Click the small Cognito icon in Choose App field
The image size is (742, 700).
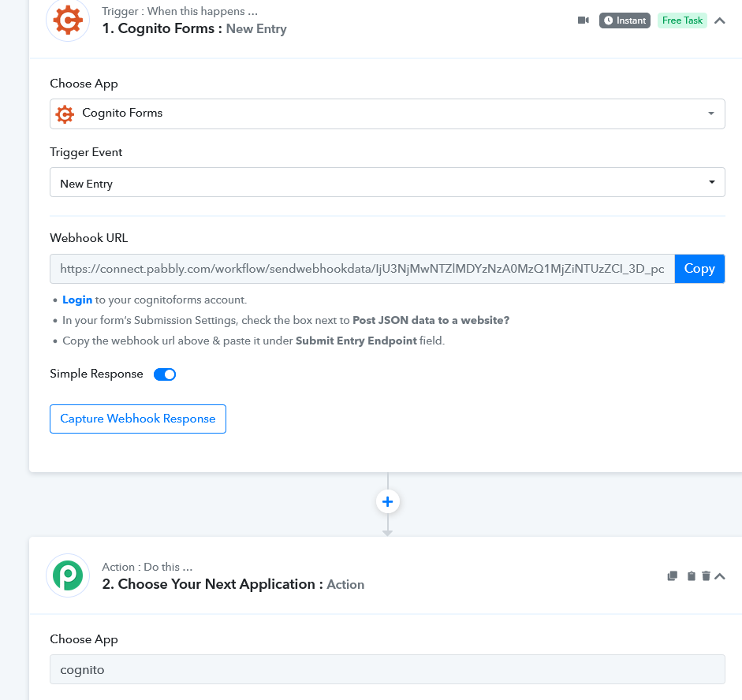(65, 114)
